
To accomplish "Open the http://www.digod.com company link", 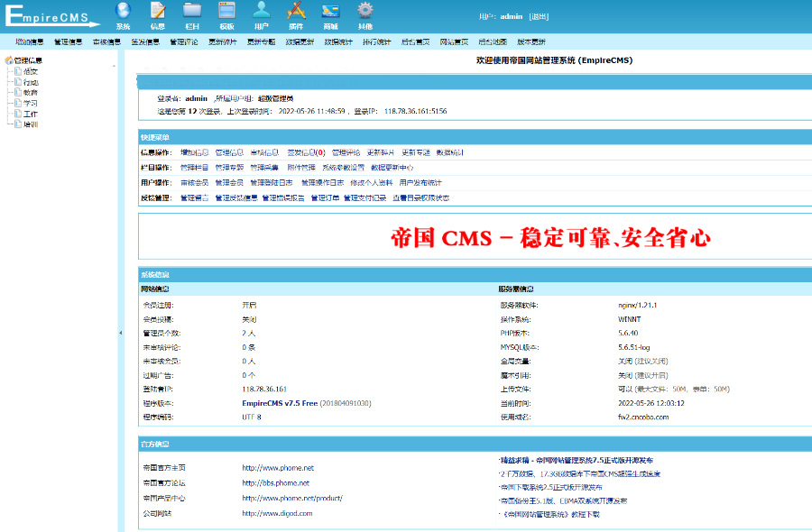I will coord(277,513).
